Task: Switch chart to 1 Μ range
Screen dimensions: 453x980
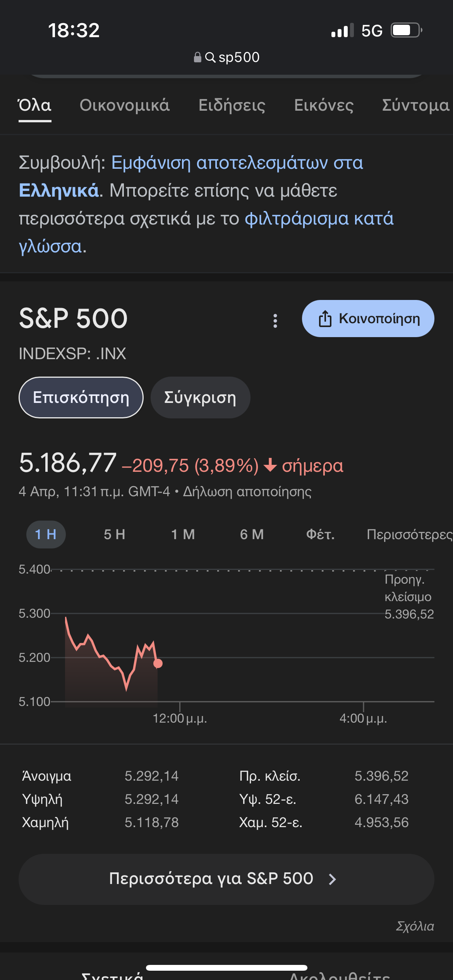Action: (x=183, y=535)
